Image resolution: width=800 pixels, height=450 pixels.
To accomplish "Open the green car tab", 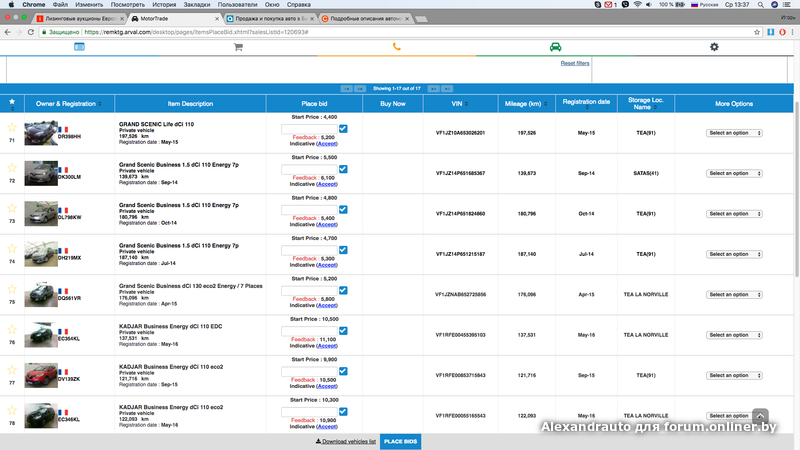I will [555, 47].
